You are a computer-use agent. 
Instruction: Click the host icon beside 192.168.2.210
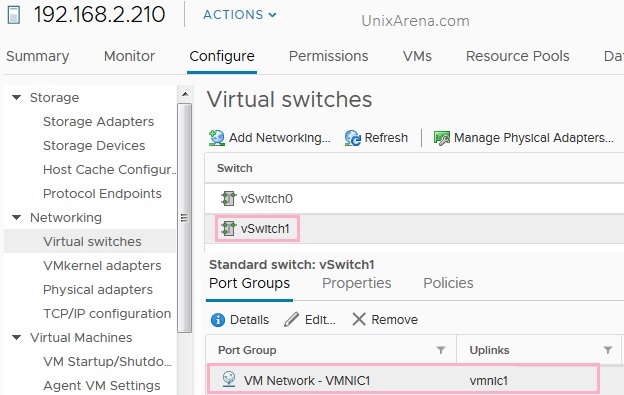(14, 15)
